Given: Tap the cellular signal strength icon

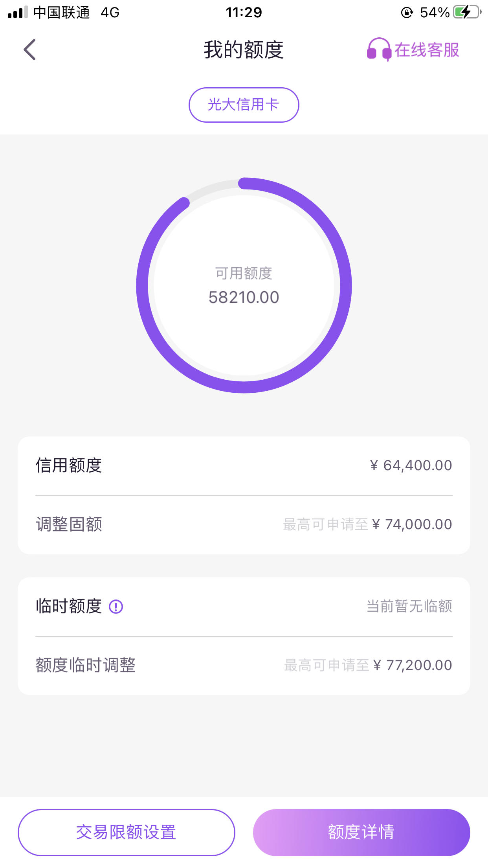Looking at the screenshot, I should coord(18,13).
